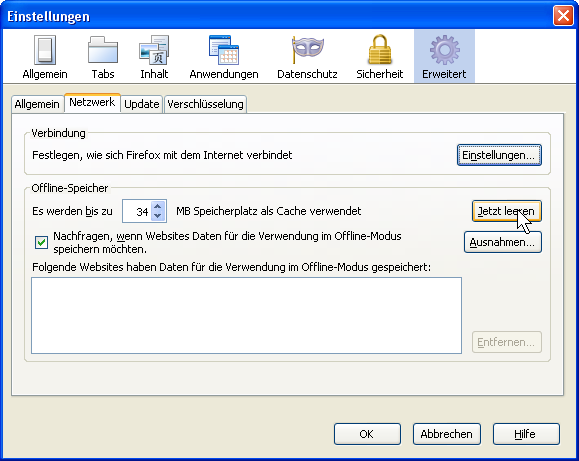Click inside the offline websites list
579x461 pixels.
point(246,315)
